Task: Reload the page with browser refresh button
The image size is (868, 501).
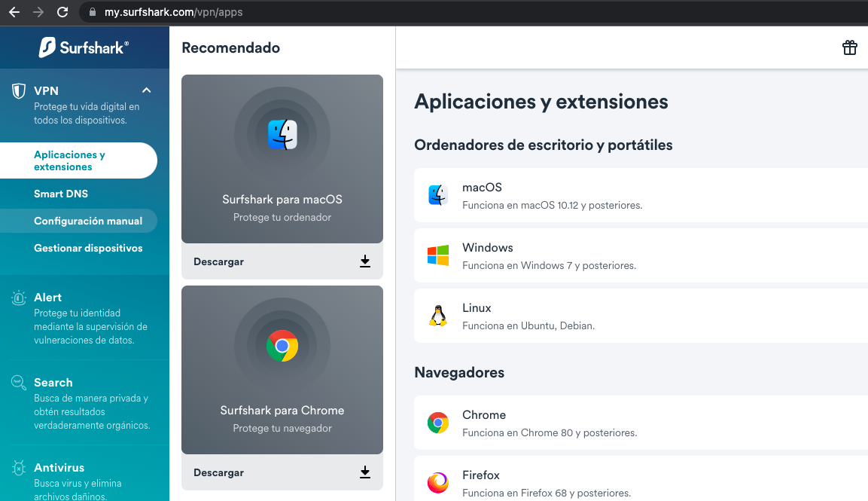Action: click(62, 12)
